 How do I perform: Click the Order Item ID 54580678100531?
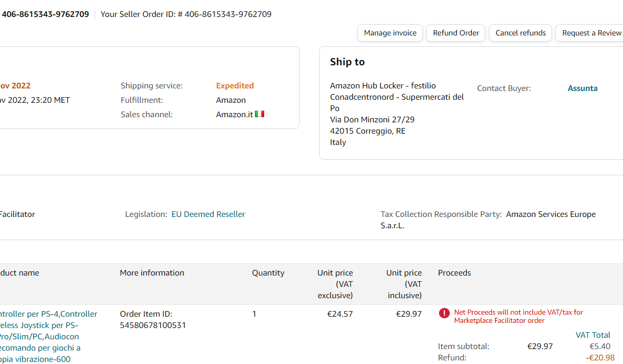[153, 325]
